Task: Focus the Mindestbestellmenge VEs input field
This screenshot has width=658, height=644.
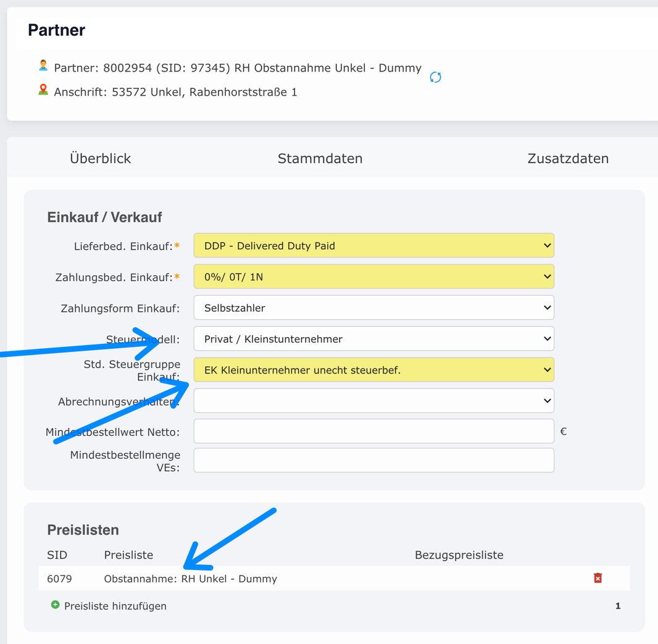Action: 373,461
